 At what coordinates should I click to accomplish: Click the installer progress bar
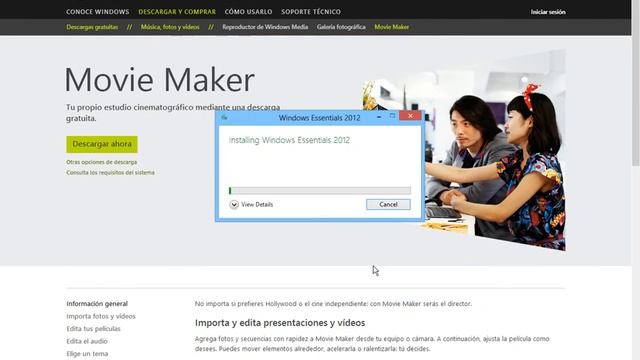320,191
